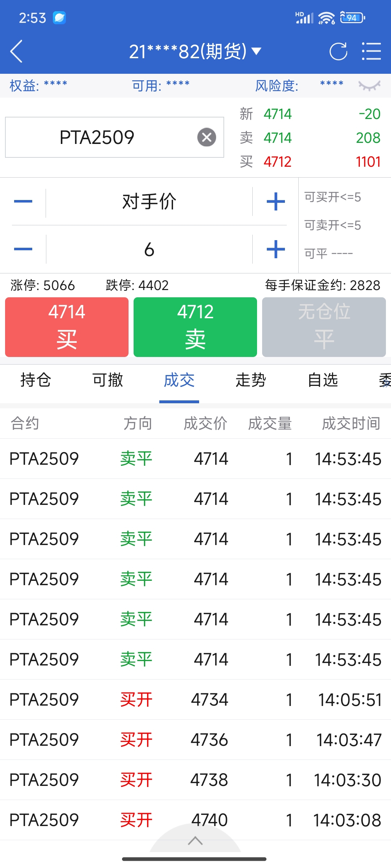Tap 可用 available funds label
391x868 pixels.
161,86
